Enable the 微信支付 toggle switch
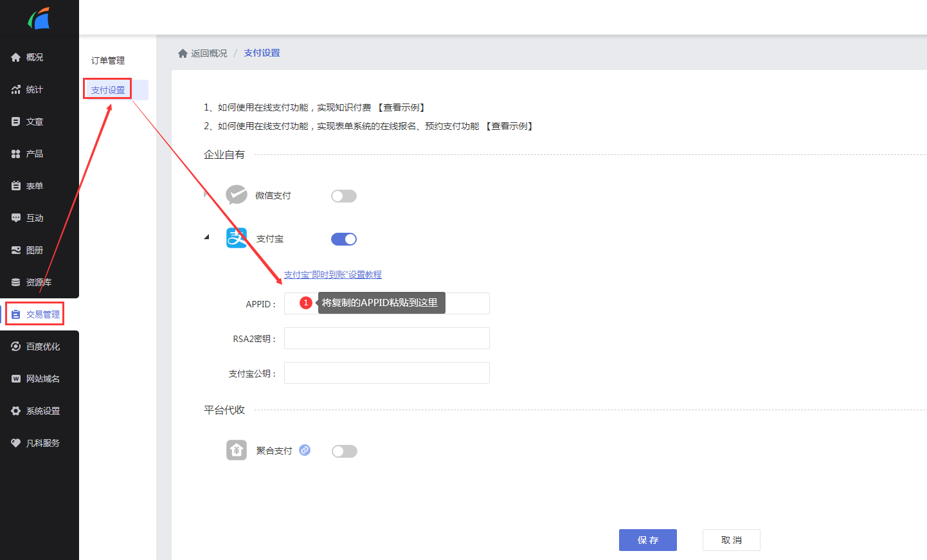This screenshot has height=560, width=927. click(x=344, y=196)
